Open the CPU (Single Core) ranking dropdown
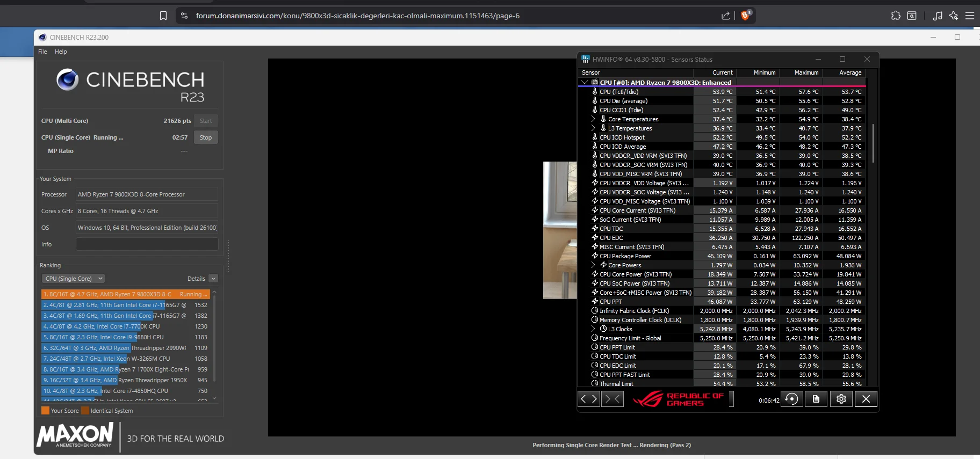This screenshot has height=459, width=980. point(73,279)
